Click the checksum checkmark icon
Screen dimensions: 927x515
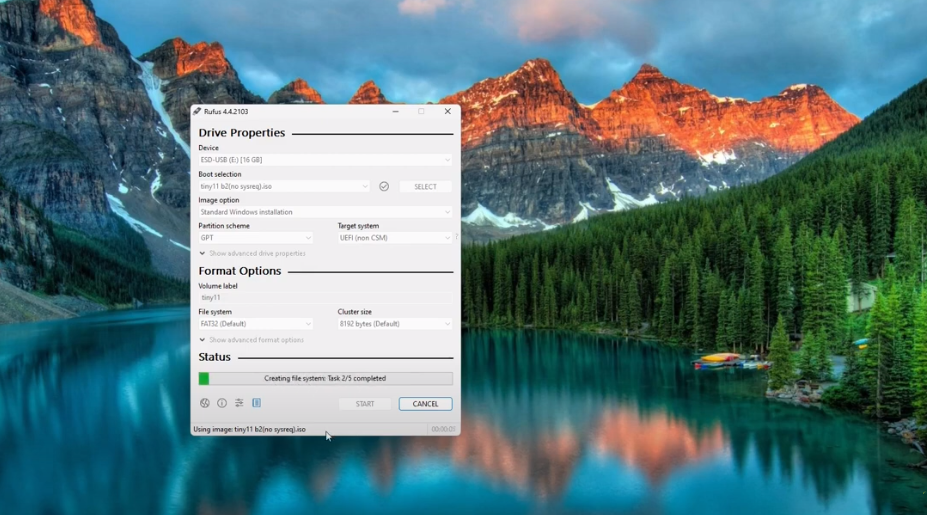point(384,186)
